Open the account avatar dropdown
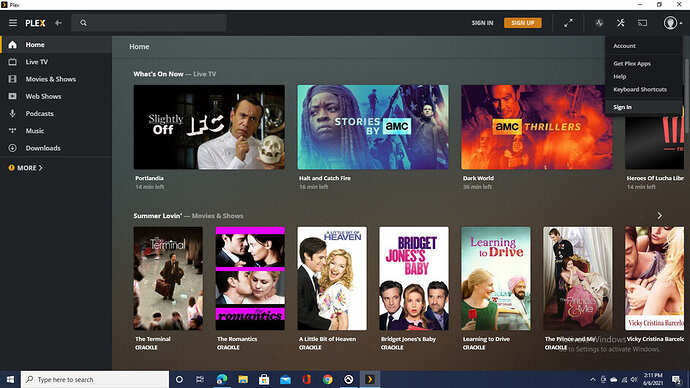The width and height of the screenshot is (690, 388). [x=672, y=23]
